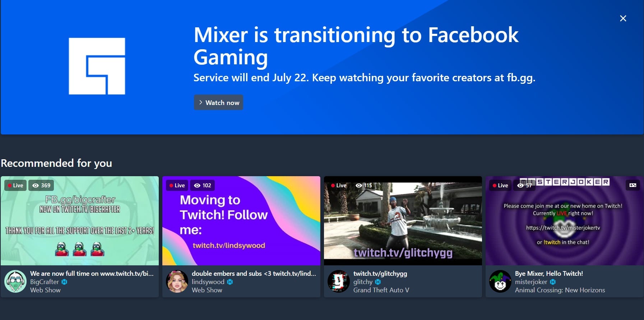This screenshot has height=320, width=644.
Task: Click Live badge on glitchy stream
Action: [x=339, y=186]
